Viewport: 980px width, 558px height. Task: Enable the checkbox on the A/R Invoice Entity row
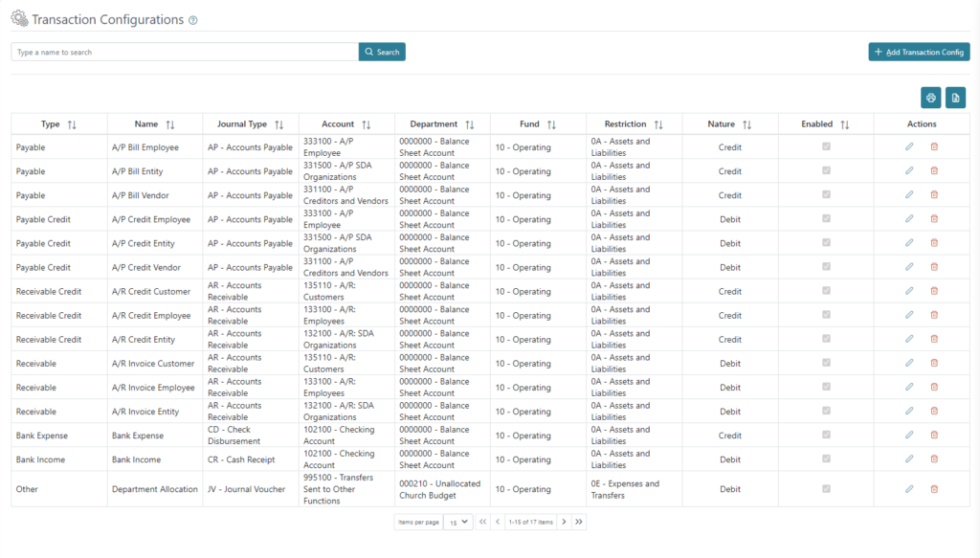[826, 411]
